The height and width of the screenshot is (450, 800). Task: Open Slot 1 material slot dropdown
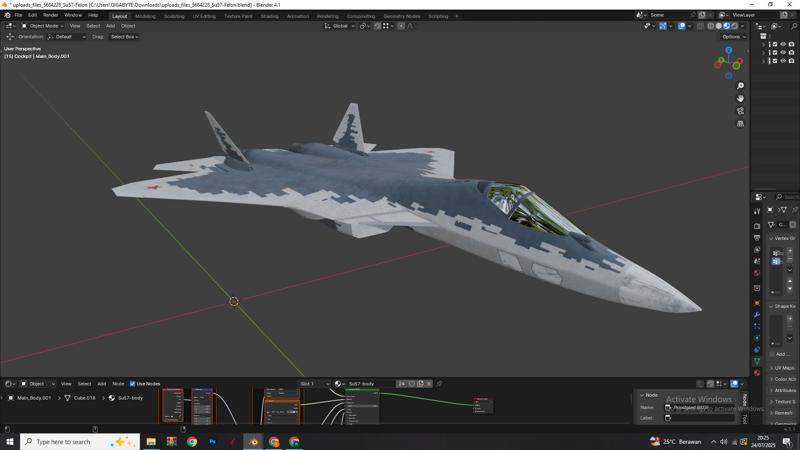[x=314, y=384]
